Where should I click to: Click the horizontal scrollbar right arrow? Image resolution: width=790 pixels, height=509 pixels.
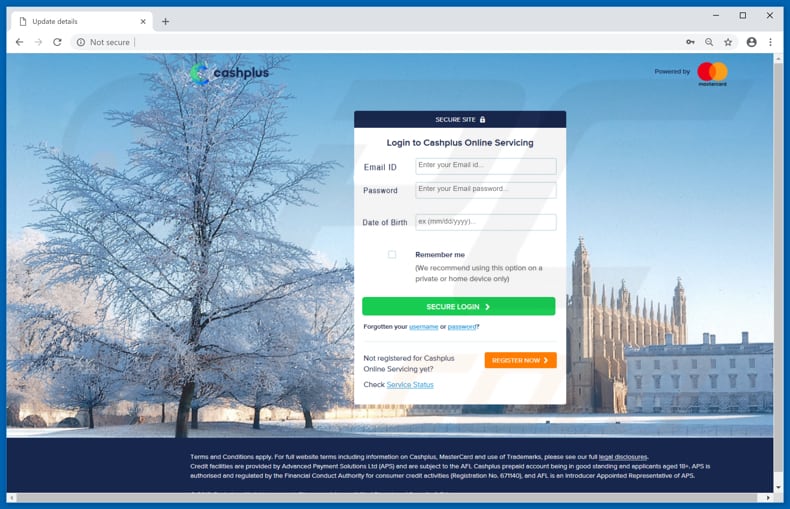pos(768,498)
